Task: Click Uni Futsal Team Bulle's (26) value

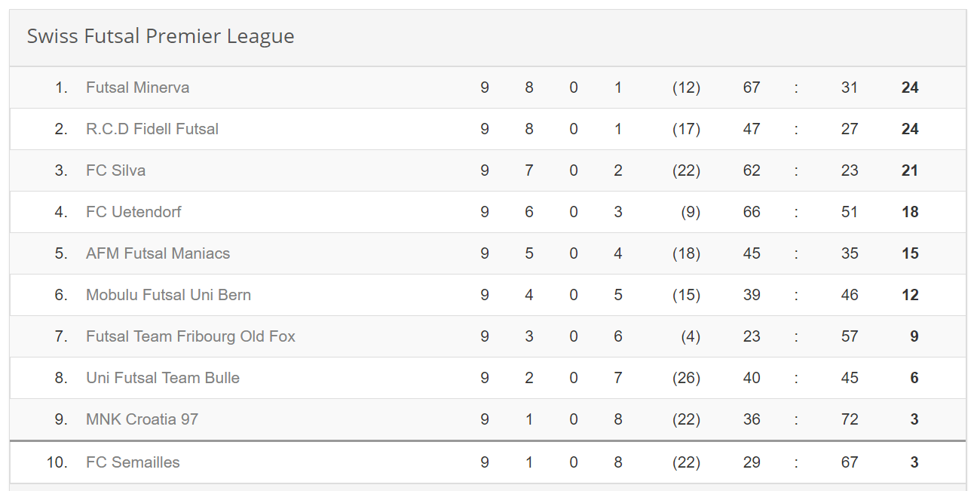Action: tap(686, 378)
